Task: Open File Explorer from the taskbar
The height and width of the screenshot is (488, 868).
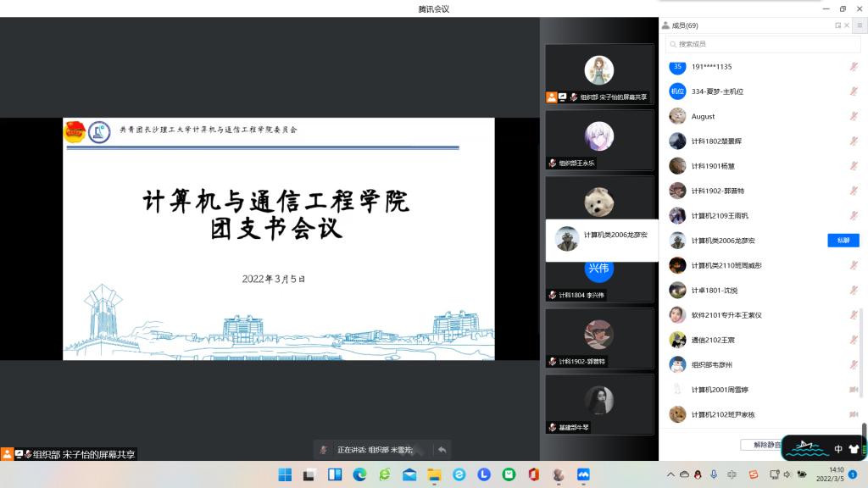Action: pyautogui.click(x=434, y=474)
